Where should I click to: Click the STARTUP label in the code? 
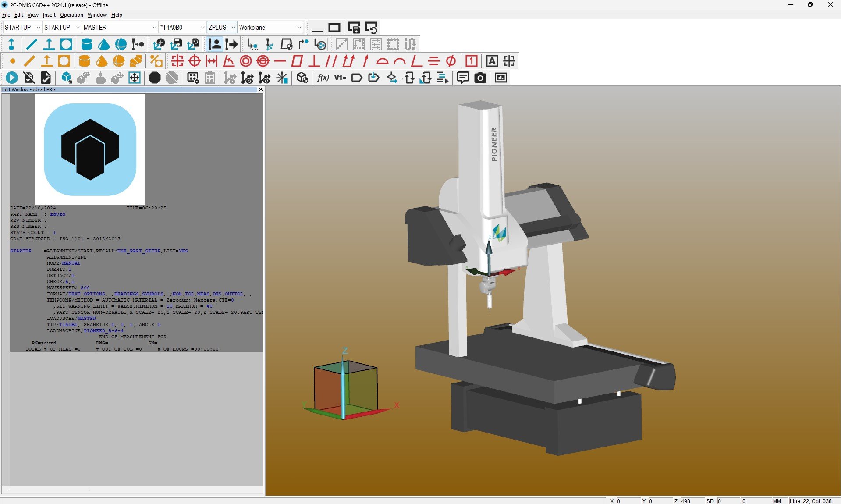click(21, 251)
